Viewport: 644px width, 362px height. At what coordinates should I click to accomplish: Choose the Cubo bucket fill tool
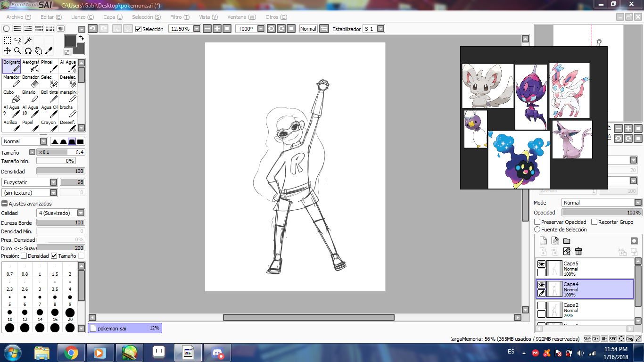coord(11,95)
